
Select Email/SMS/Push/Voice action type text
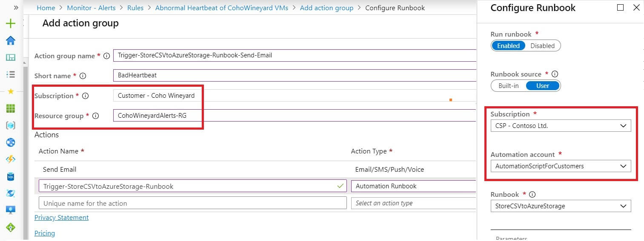pyautogui.click(x=389, y=169)
